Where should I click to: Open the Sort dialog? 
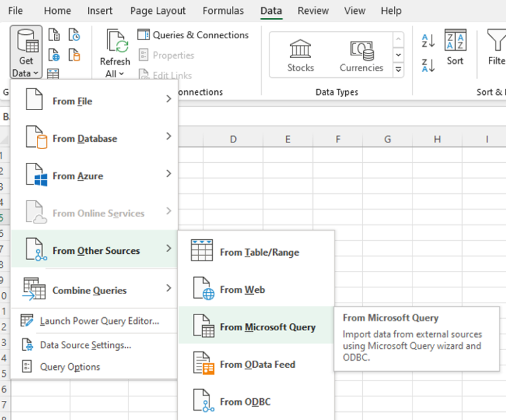455,47
